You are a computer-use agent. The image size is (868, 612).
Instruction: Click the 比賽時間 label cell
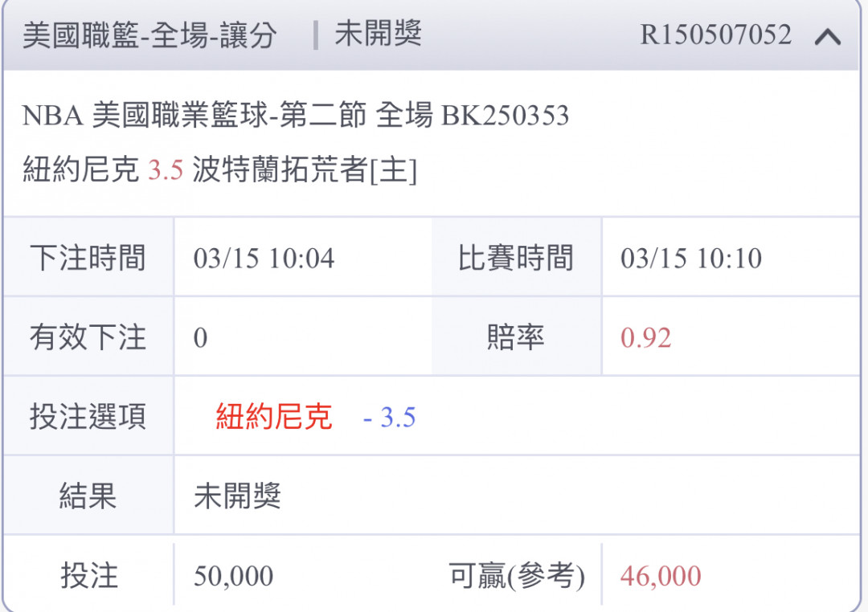pyautogui.click(x=516, y=257)
